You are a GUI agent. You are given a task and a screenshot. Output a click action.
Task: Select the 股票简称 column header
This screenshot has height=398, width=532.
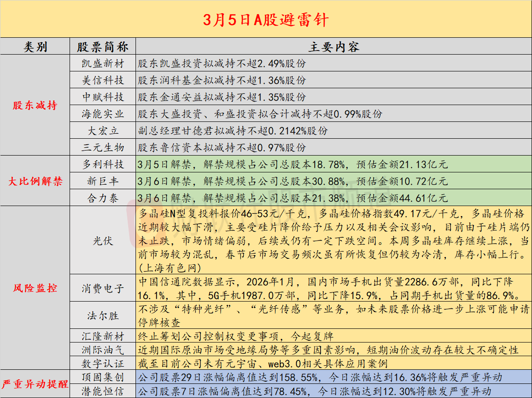tap(102, 46)
